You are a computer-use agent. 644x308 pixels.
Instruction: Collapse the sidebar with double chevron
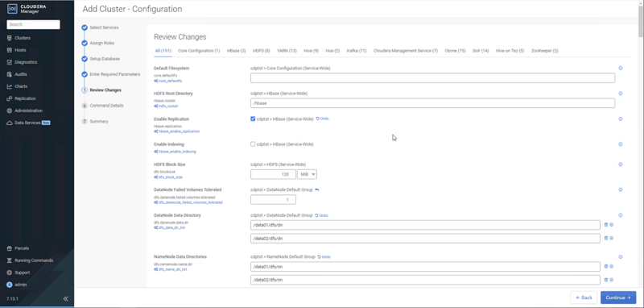tap(66, 299)
